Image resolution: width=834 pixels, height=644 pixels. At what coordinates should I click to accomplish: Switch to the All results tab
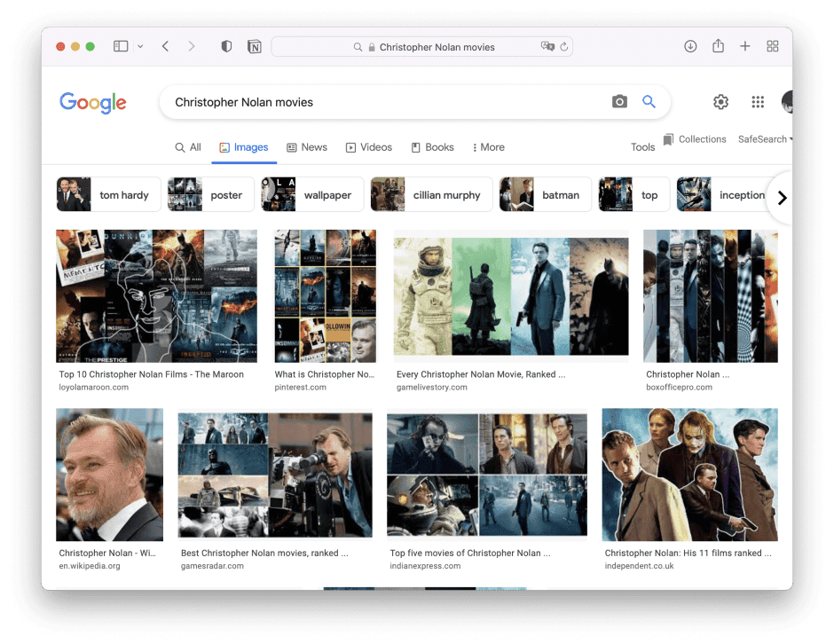pyautogui.click(x=188, y=147)
